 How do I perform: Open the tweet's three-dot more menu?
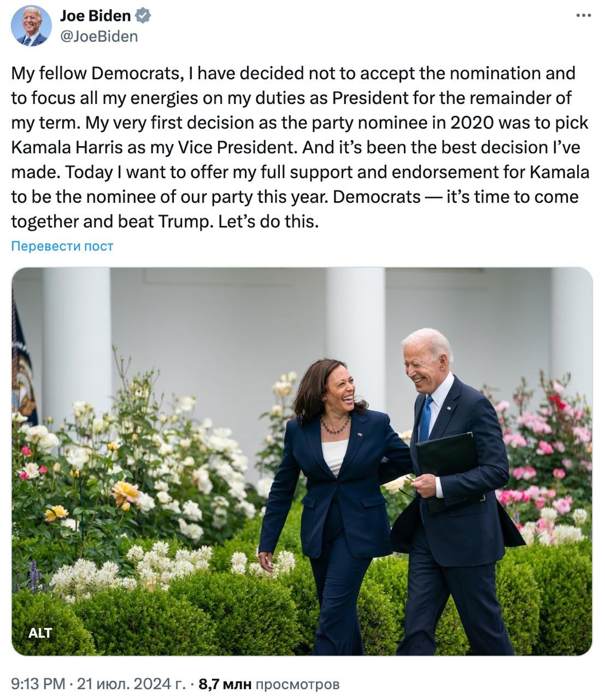(584, 15)
